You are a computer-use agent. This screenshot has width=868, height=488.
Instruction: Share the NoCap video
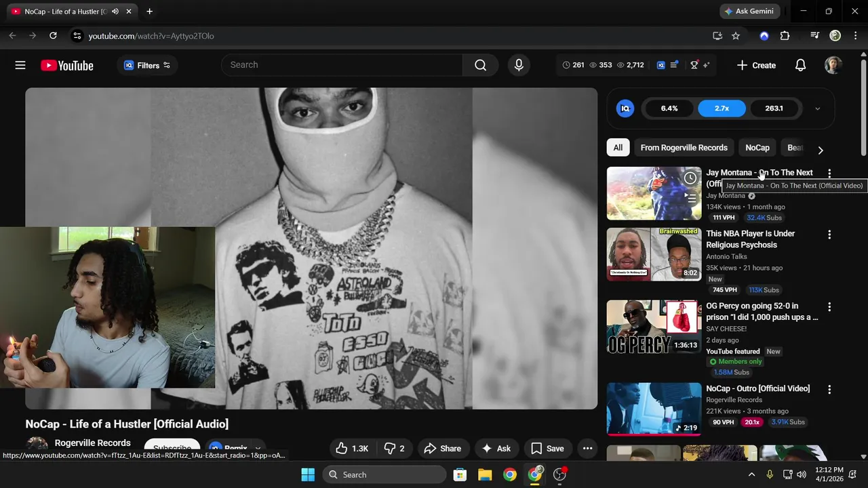[x=442, y=448]
